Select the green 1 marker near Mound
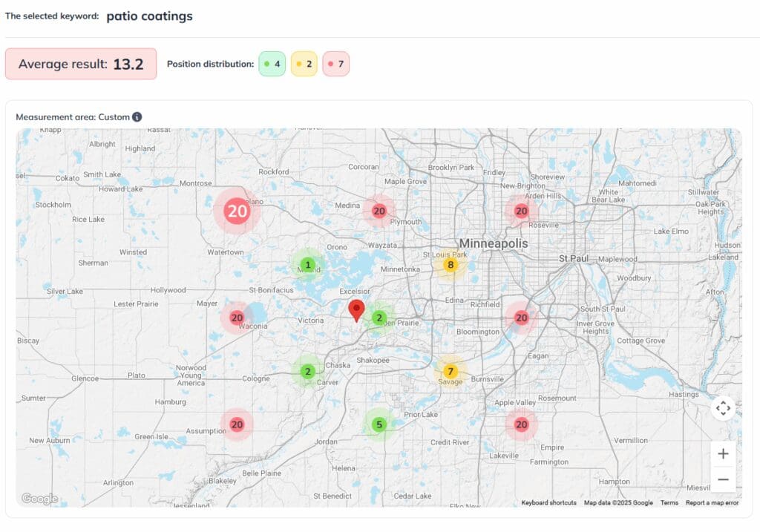760x532 pixels. tap(308, 265)
